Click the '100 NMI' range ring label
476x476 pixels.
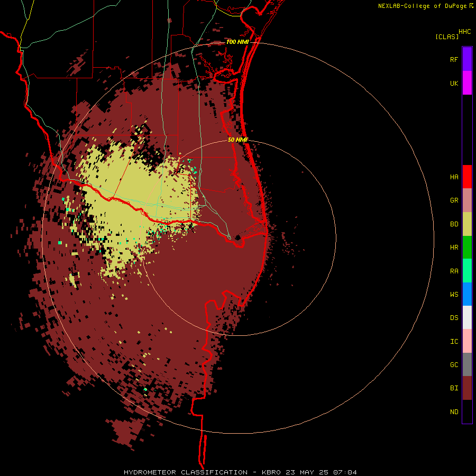[x=237, y=42]
